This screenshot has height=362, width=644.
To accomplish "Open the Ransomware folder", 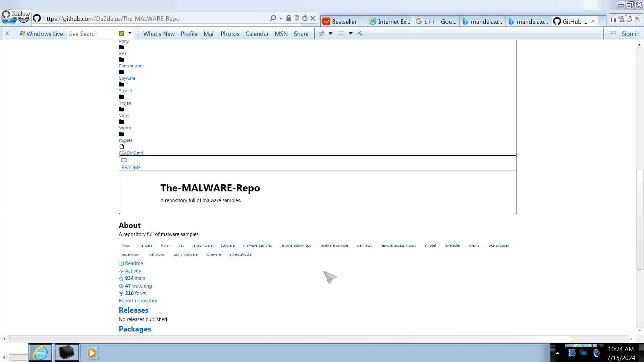I will pos(131,66).
